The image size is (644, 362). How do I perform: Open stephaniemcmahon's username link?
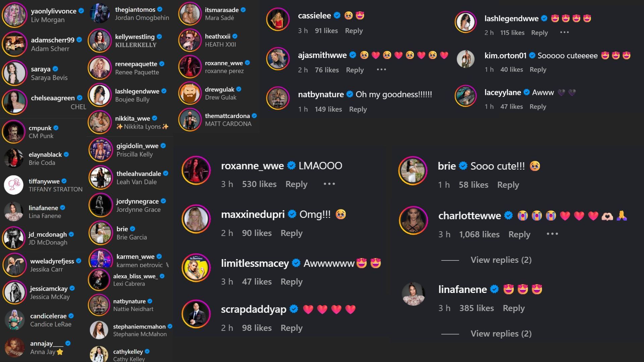139,326
